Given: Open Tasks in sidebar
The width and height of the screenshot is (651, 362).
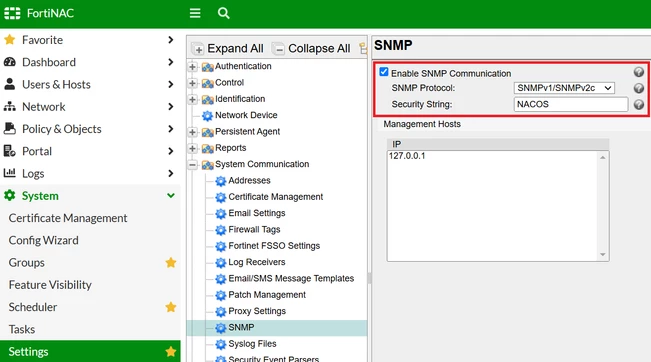Looking at the screenshot, I should [x=22, y=329].
